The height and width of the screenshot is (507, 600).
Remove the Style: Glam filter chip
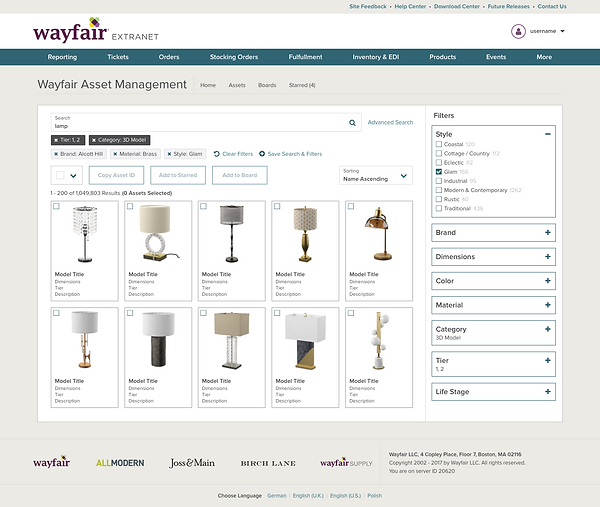pos(170,154)
